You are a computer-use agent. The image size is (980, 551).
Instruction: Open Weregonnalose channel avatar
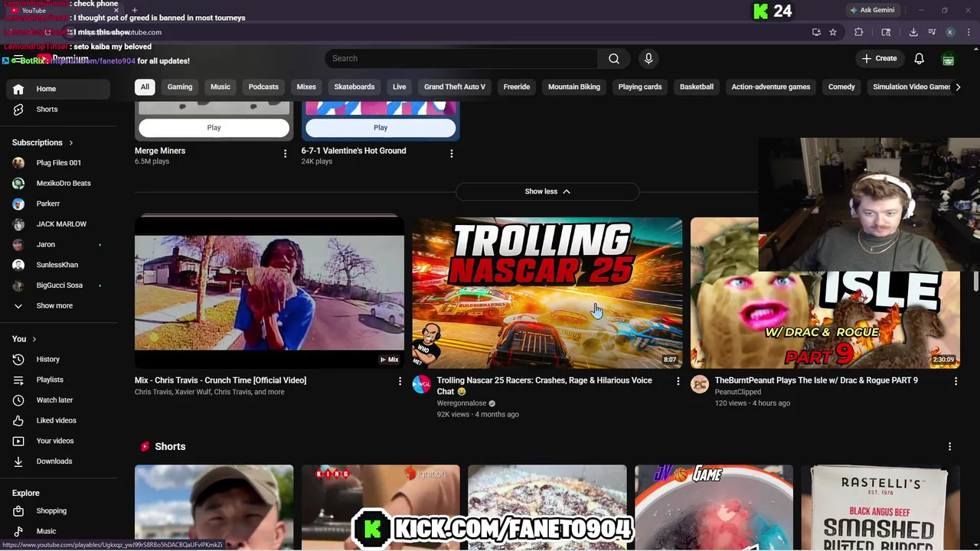(422, 384)
